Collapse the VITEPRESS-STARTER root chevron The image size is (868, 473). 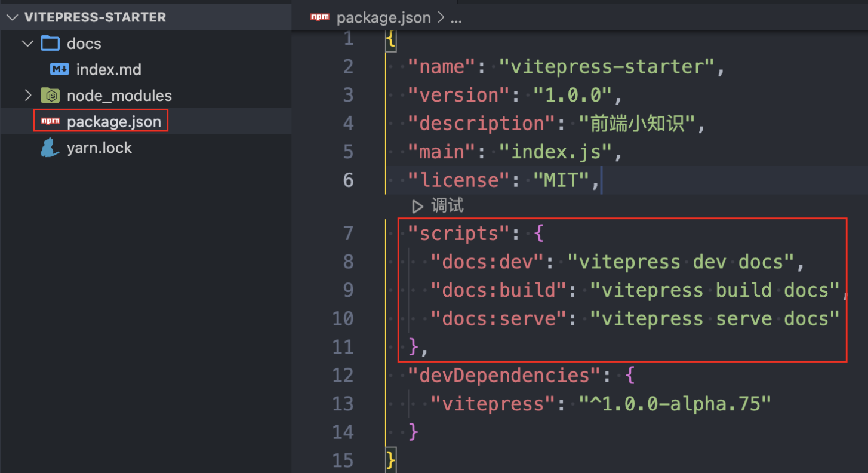(13, 17)
